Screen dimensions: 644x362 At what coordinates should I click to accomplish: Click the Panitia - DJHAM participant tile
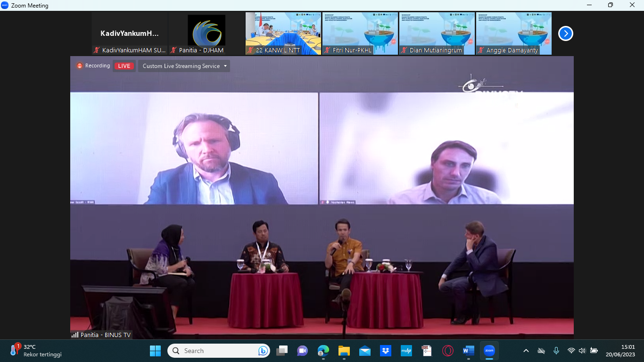(x=206, y=33)
